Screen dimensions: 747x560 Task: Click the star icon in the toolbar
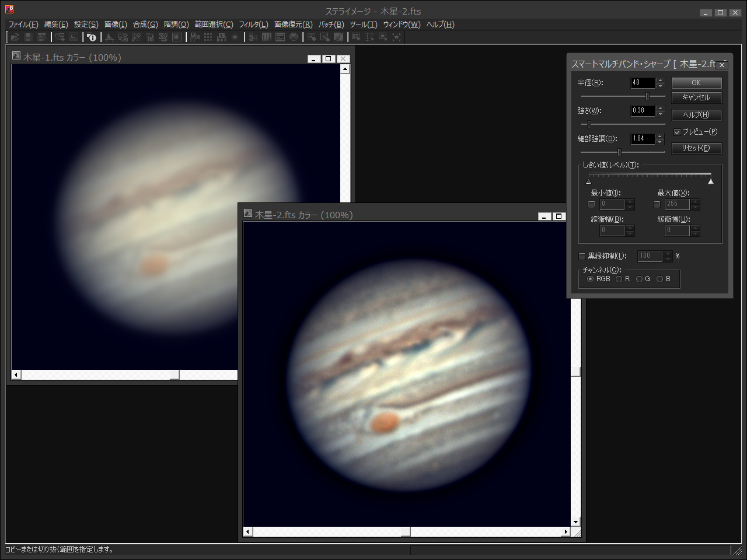[235, 37]
